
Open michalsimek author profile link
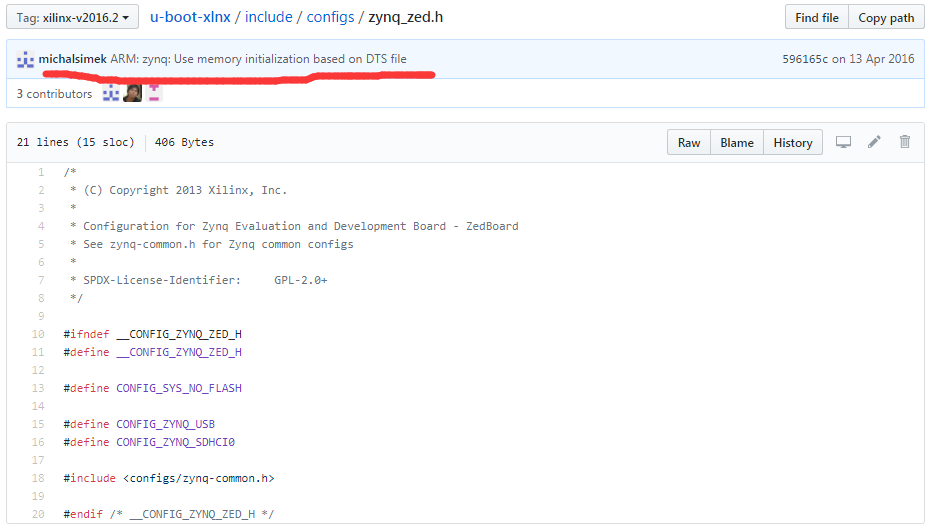73,59
